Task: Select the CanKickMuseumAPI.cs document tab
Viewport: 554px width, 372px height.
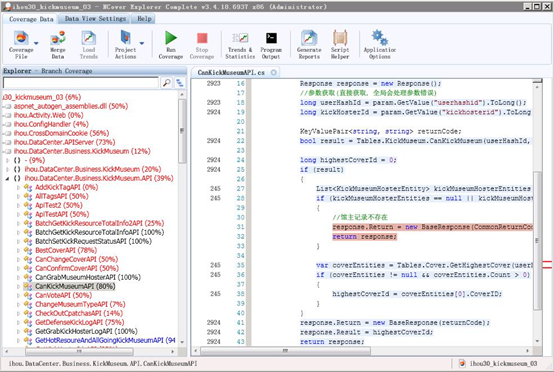Action: [231, 72]
